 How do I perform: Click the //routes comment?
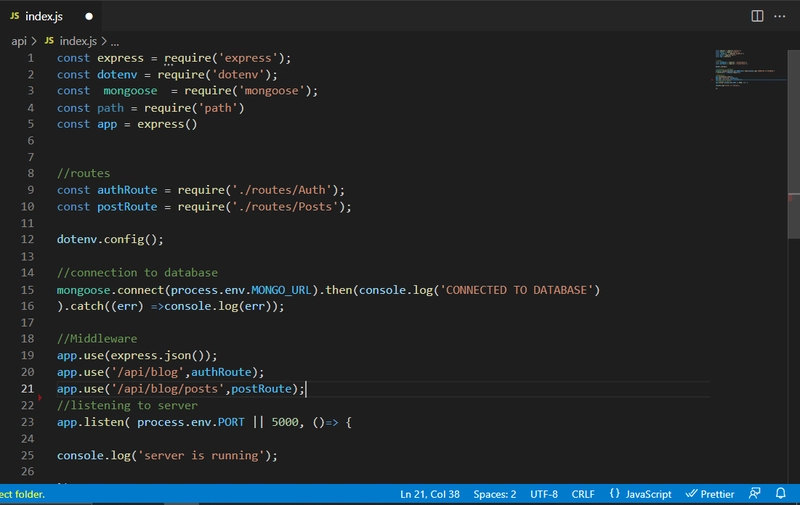(83, 173)
